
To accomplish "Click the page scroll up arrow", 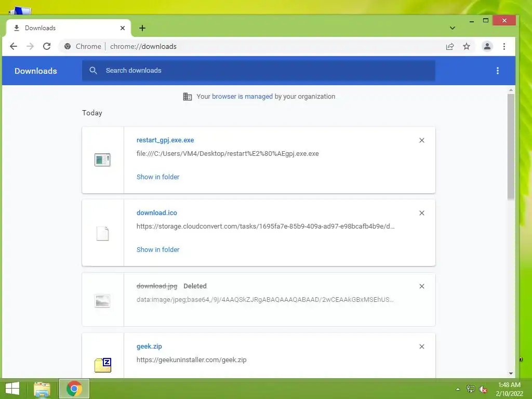I will point(511,90).
